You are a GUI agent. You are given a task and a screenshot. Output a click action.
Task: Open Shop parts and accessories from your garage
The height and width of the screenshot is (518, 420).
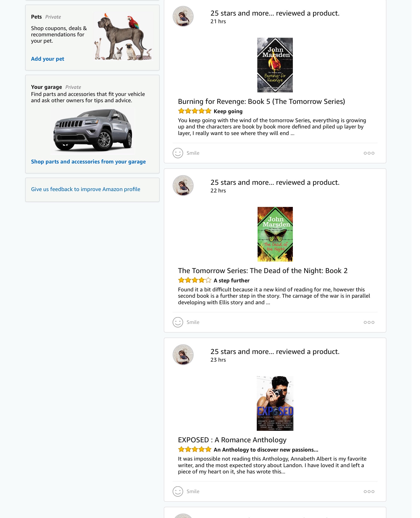88,162
